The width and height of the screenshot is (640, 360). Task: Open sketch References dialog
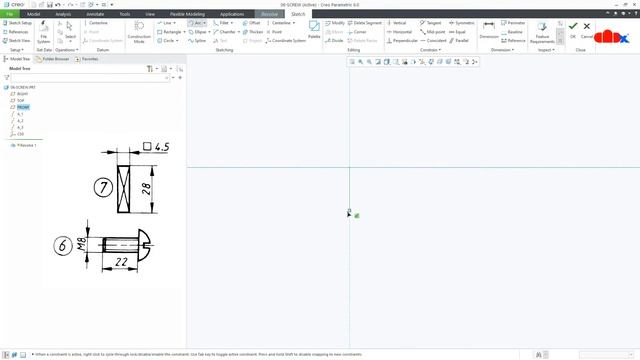pyautogui.click(x=16, y=32)
